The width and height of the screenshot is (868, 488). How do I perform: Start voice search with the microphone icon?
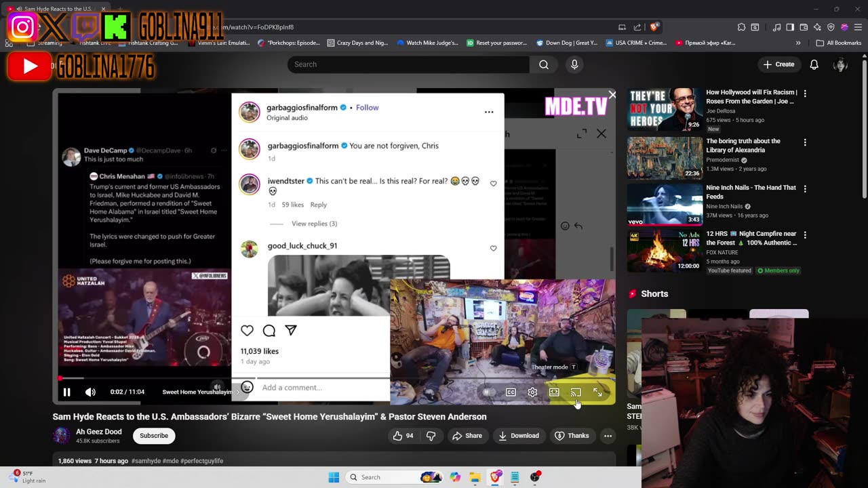[x=574, y=64]
